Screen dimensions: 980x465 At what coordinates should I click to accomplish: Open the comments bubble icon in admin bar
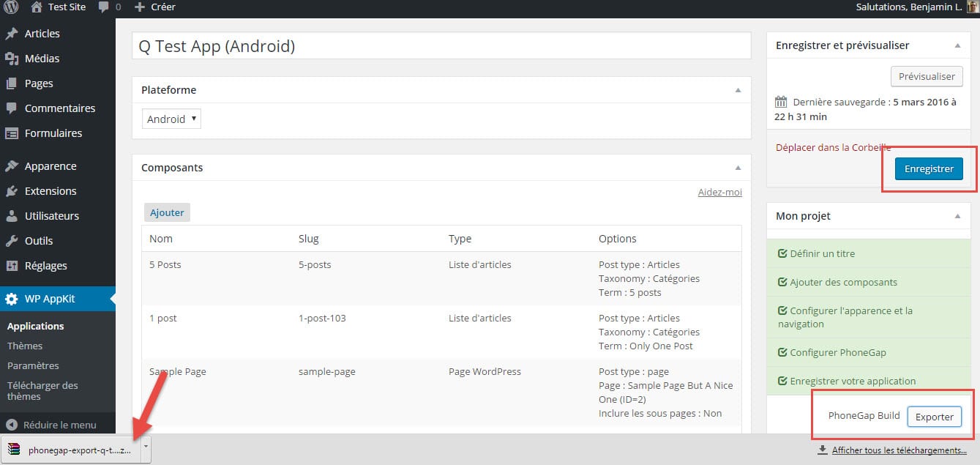(x=104, y=7)
